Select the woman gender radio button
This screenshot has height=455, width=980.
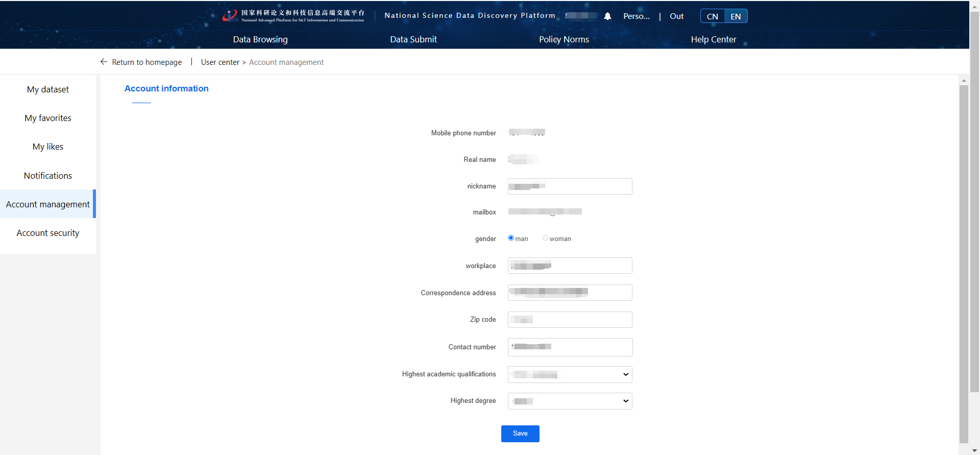tap(545, 238)
